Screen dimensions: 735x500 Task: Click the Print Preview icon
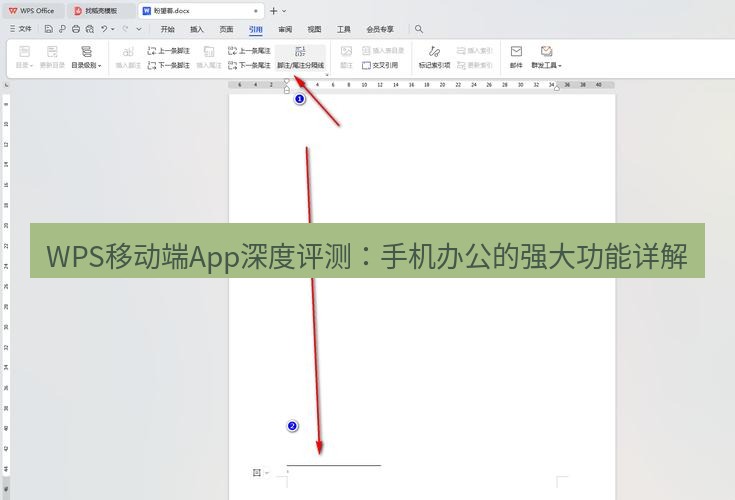(x=90, y=29)
